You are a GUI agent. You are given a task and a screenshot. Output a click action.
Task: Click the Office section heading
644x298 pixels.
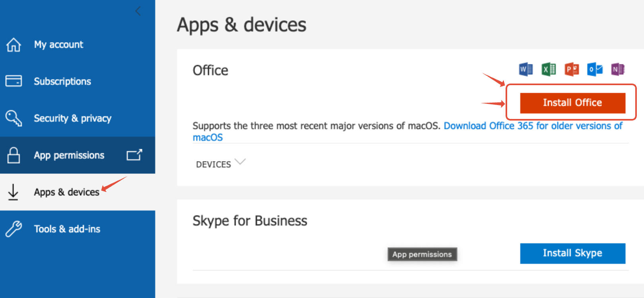pyautogui.click(x=210, y=70)
